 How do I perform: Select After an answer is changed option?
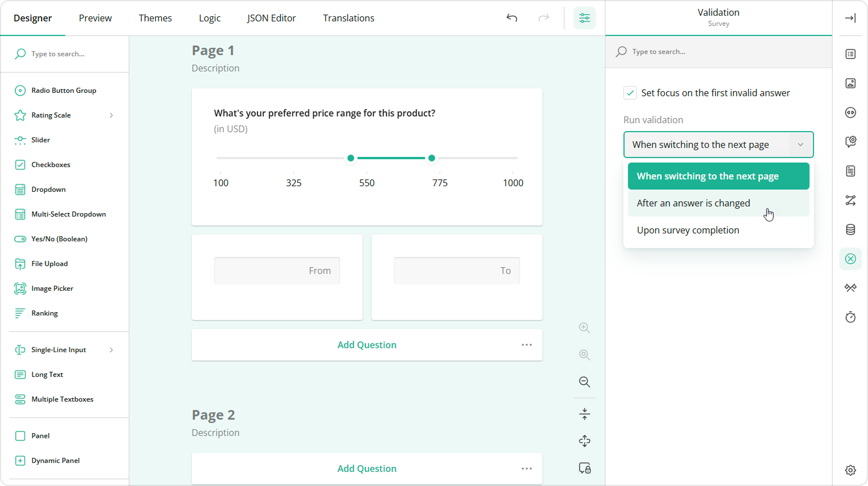tap(694, 203)
